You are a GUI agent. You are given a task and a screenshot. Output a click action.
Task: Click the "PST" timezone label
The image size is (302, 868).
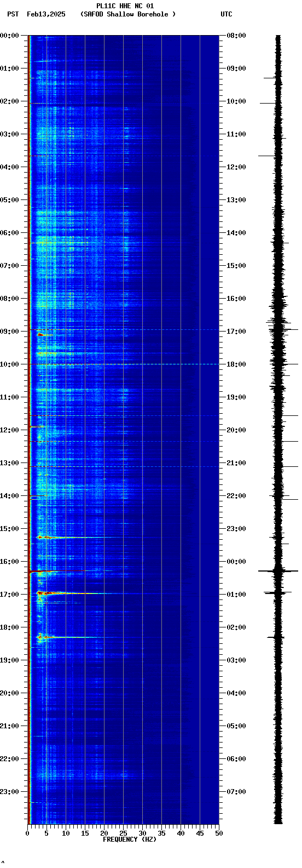[x=13, y=14]
